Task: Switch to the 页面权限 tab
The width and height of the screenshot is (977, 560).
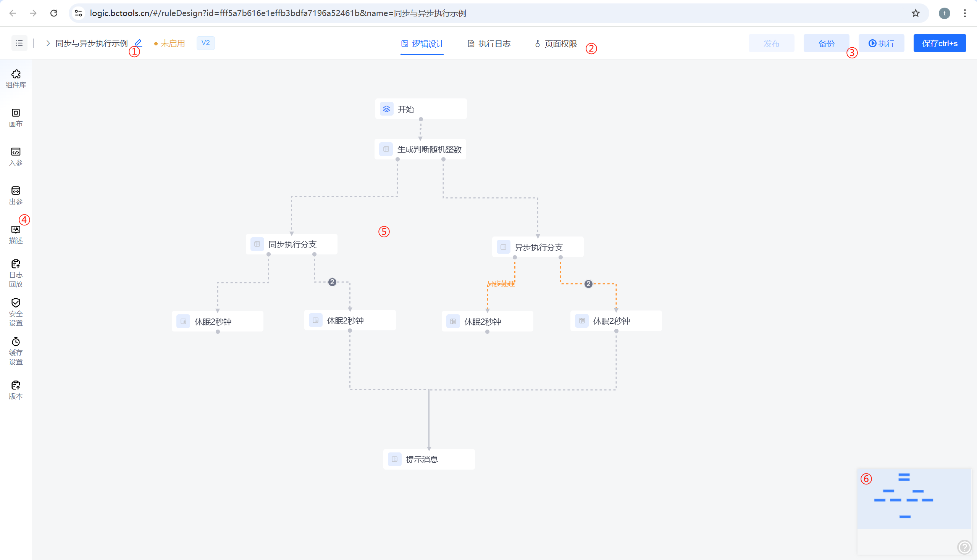Action: point(556,44)
